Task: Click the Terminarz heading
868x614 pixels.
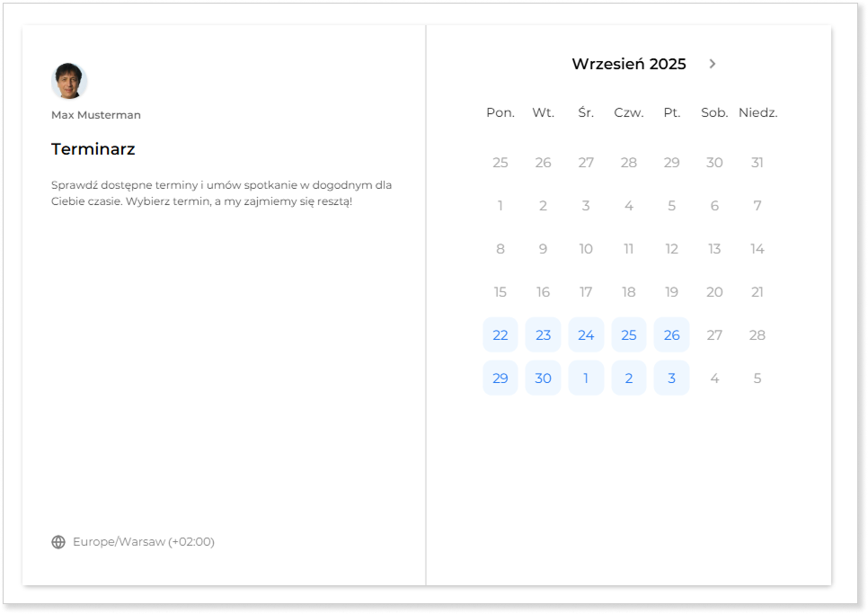Action: tap(93, 149)
